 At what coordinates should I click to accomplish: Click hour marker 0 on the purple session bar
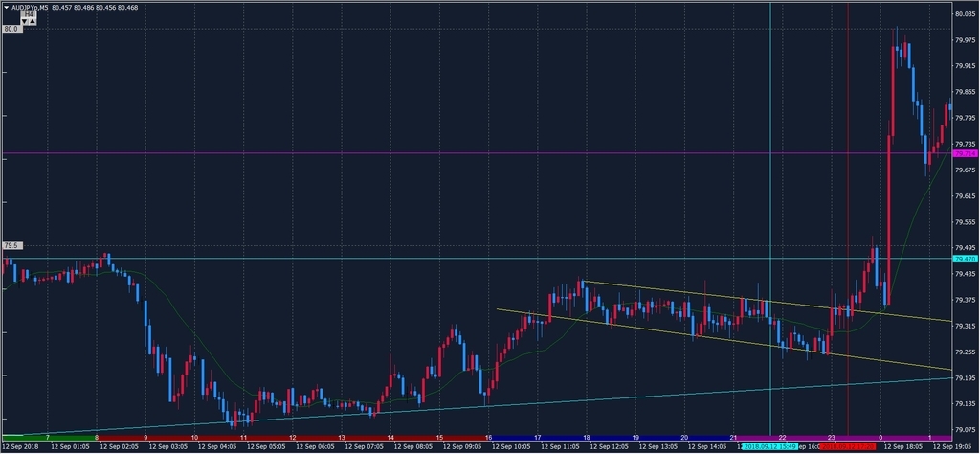coord(880,437)
